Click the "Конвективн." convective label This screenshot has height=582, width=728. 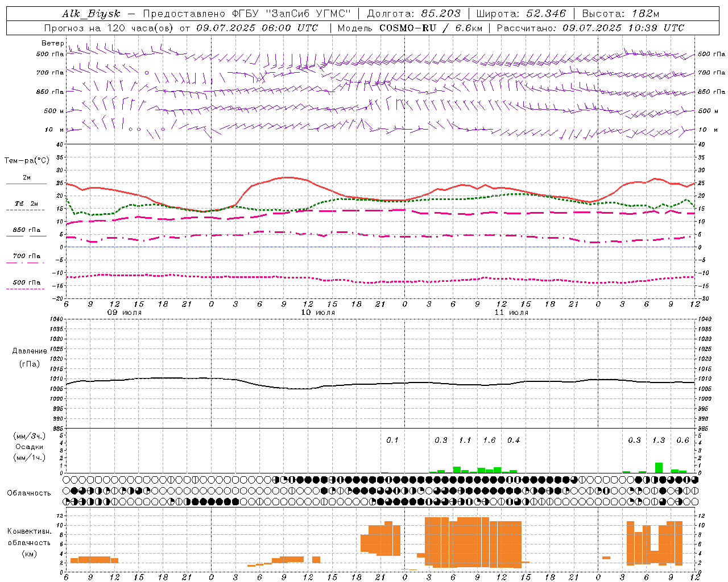(x=30, y=531)
